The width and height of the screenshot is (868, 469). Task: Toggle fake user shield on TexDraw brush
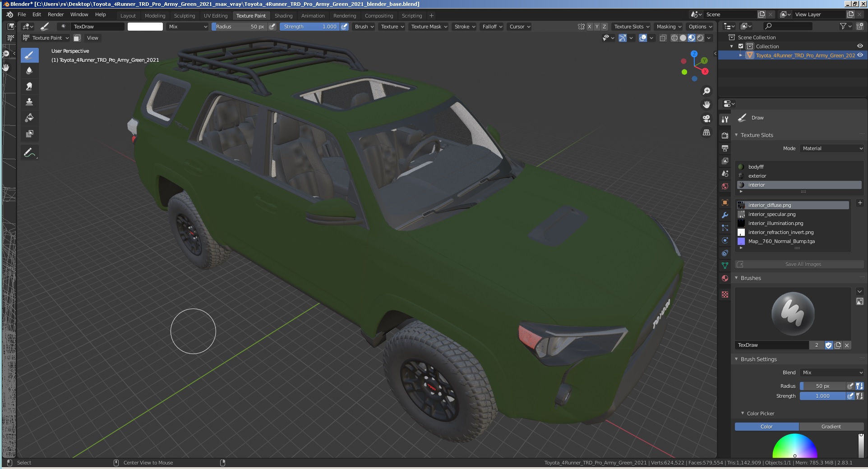[x=829, y=345]
